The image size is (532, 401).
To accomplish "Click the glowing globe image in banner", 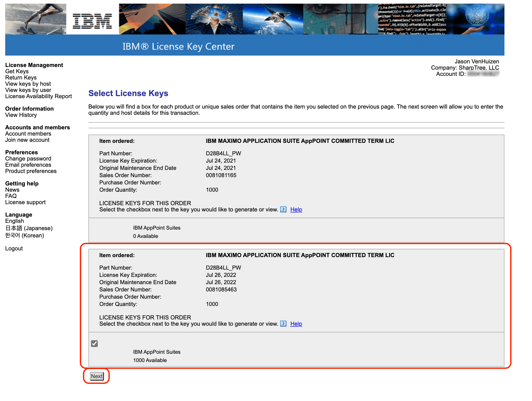I will pos(475,19).
